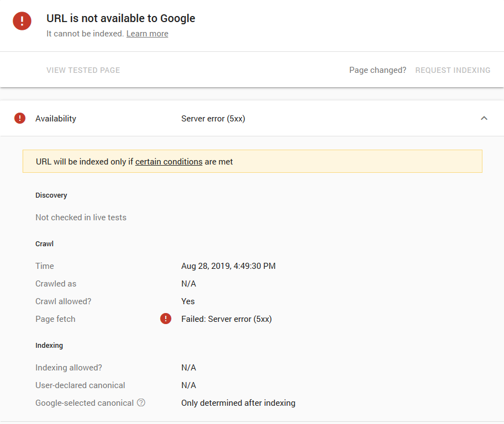Expand the Crawl details area
The width and height of the screenshot is (504, 424).
click(x=44, y=243)
